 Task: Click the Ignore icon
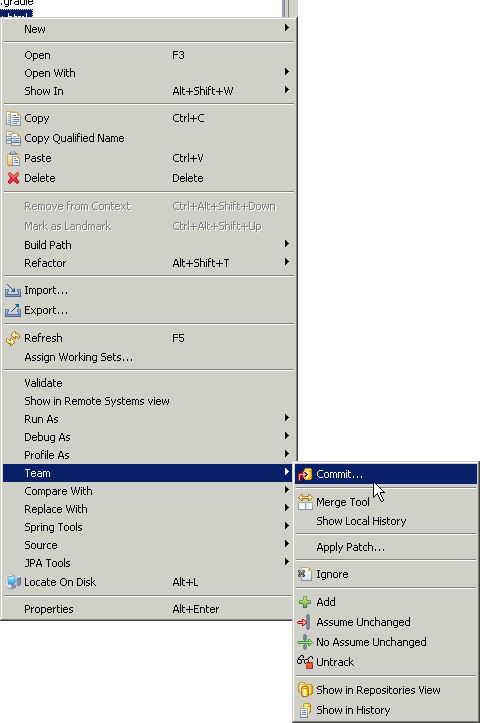[304, 574]
